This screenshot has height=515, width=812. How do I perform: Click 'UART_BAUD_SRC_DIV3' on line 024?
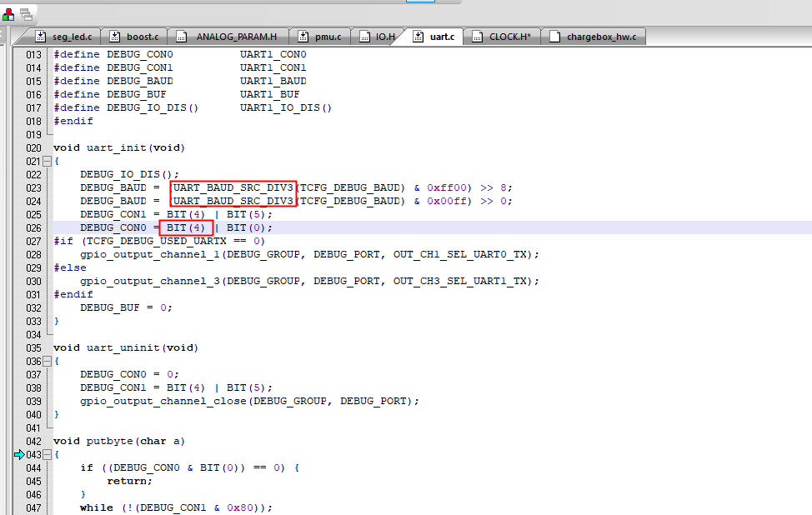[x=233, y=201]
